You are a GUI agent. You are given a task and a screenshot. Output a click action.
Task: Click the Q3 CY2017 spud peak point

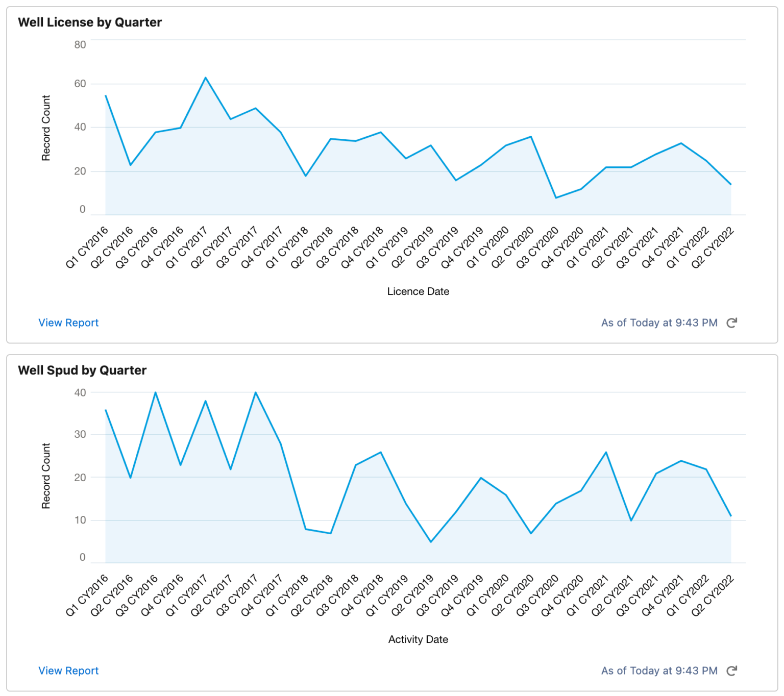pos(256,393)
